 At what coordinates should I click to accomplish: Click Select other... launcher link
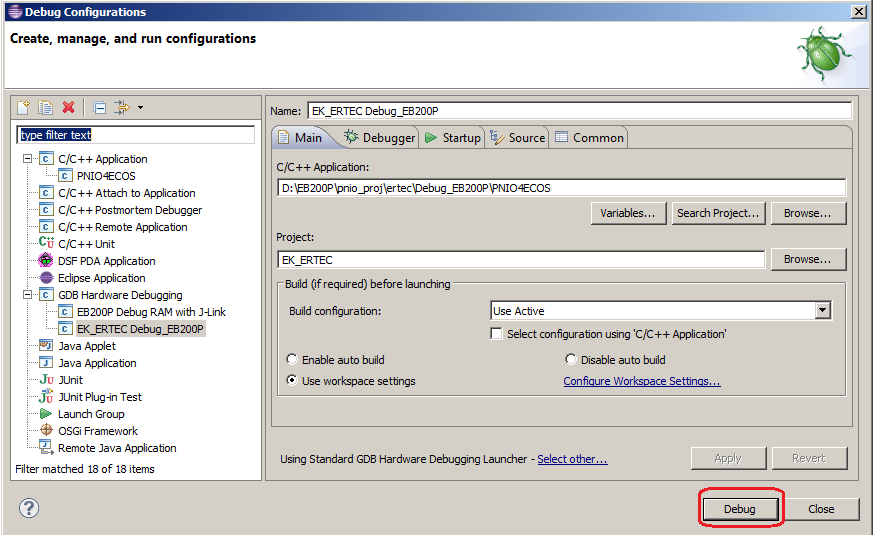(x=572, y=459)
